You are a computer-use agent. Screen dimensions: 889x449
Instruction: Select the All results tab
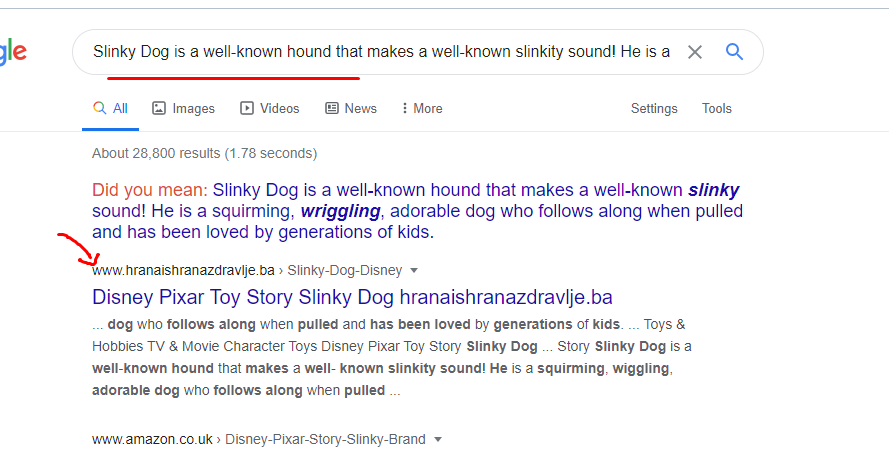[x=110, y=109]
